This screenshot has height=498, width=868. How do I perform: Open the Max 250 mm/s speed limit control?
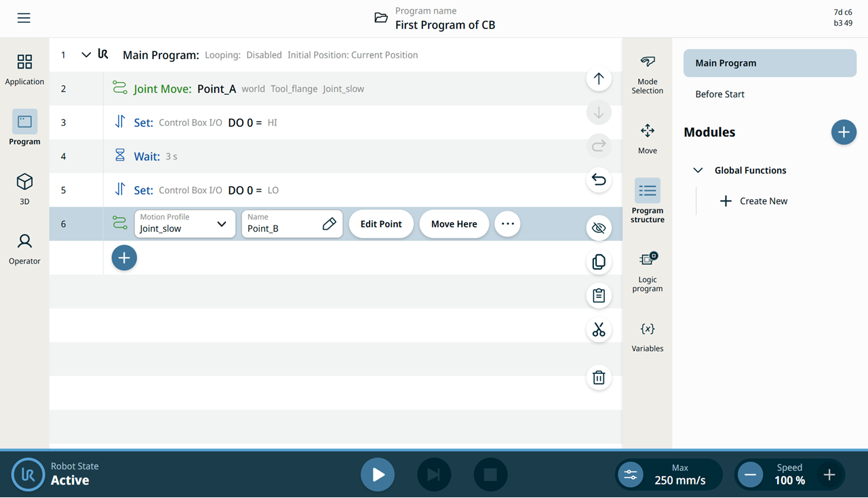[669, 474]
